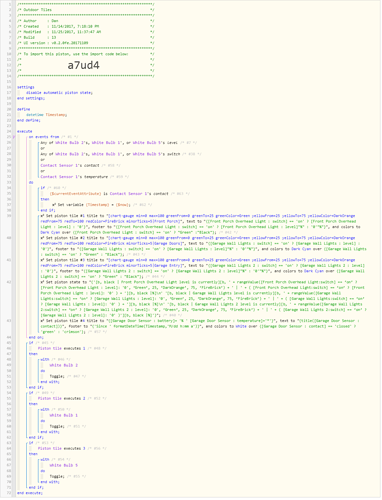This screenshot has width=382, height=500.
Task: Click the action icon before Set piston tile #1
Action: click(x=43, y=216)
